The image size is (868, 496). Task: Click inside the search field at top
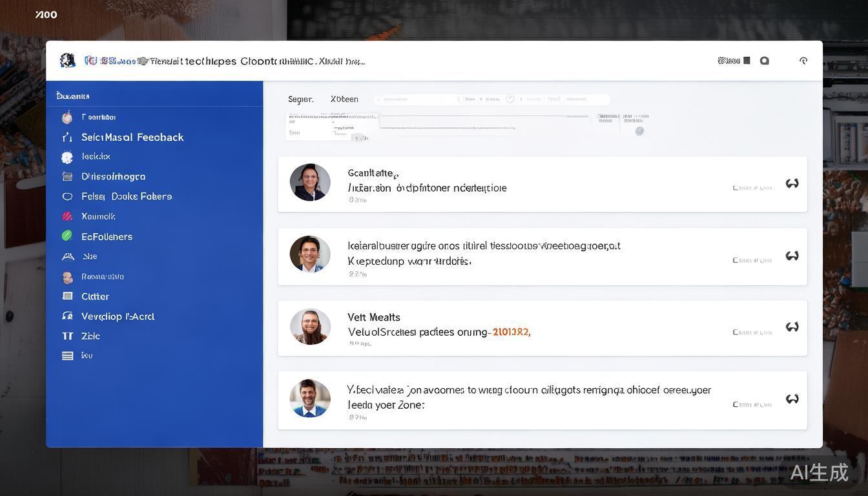coord(491,99)
